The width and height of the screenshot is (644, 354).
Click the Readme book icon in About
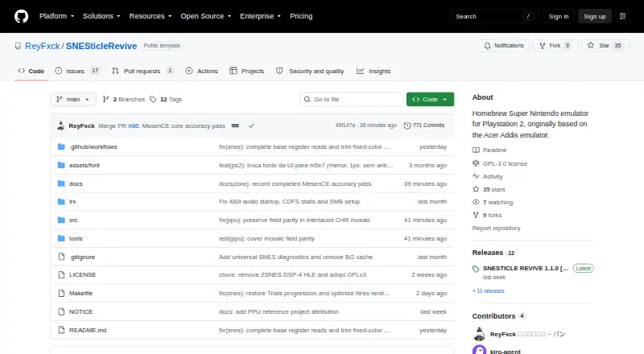point(476,150)
